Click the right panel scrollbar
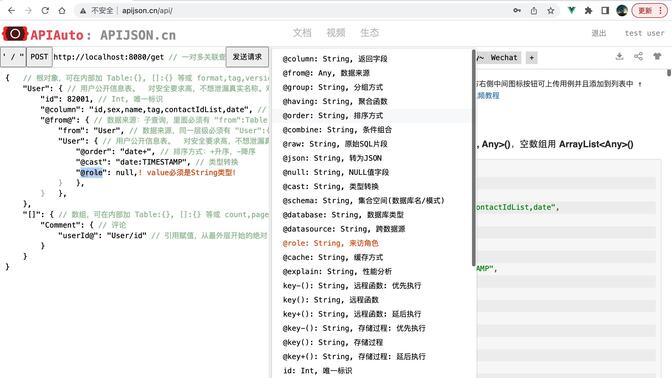 (669, 73)
